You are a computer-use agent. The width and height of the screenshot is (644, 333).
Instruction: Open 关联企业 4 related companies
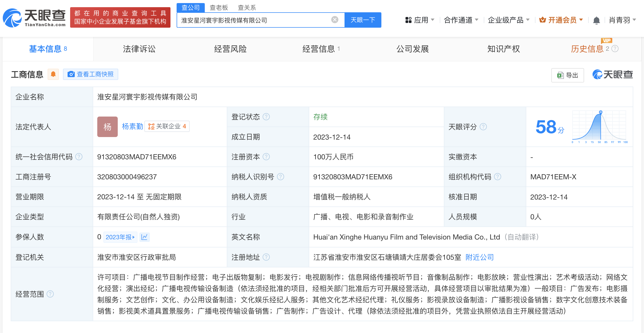coord(167,126)
